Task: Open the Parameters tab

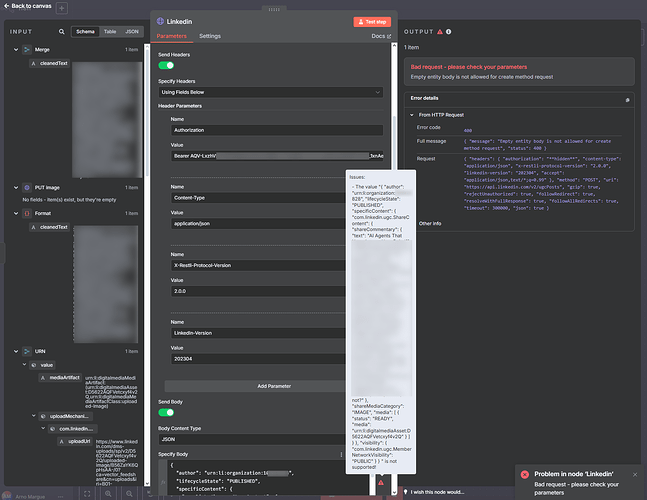Action: pyautogui.click(x=171, y=36)
